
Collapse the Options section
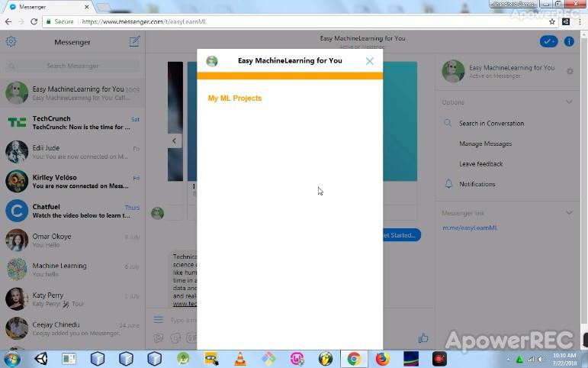tap(569, 102)
